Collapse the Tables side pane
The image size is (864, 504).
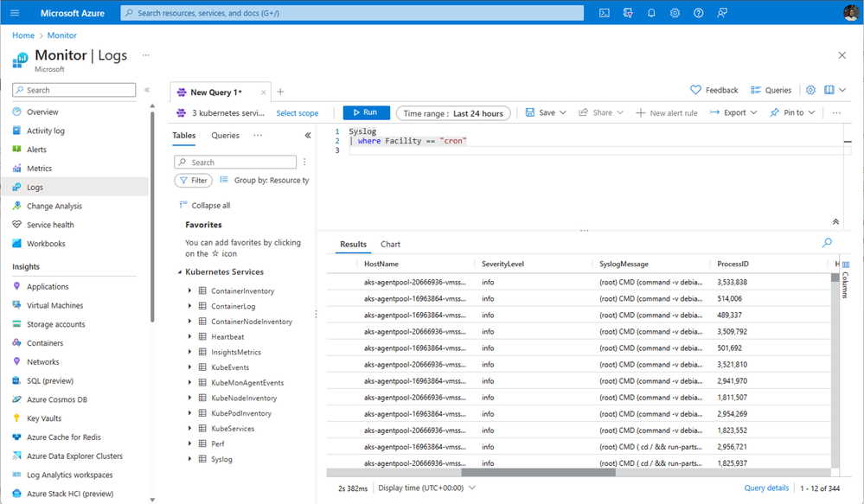308,136
